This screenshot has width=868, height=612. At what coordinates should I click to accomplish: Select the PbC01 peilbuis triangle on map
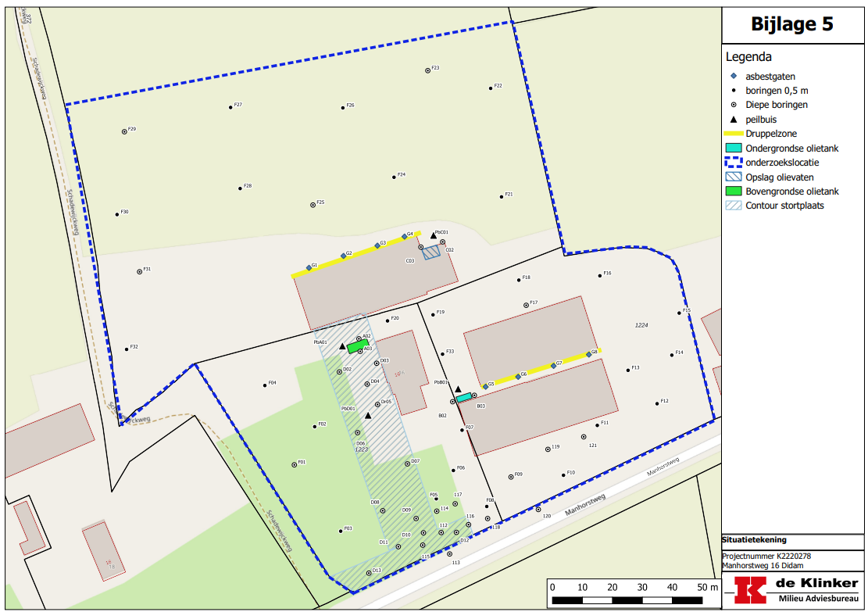pyautogui.click(x=434, y=235)
